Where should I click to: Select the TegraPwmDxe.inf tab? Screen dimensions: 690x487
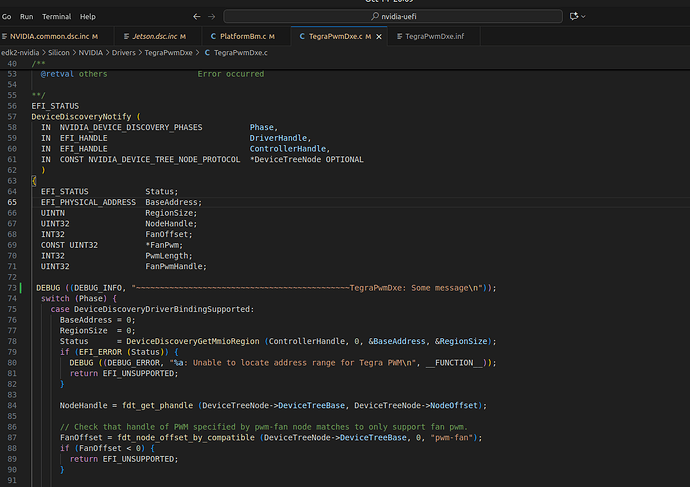[433, 36]
